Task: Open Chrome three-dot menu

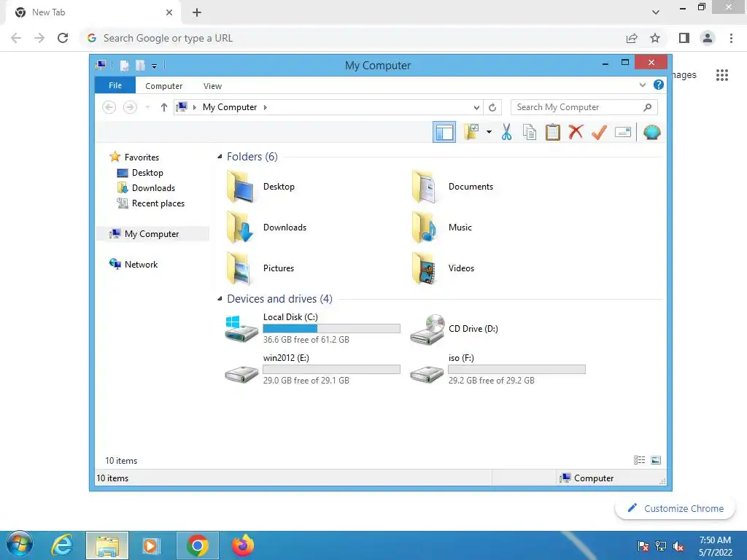Action: tap(731, 38)
